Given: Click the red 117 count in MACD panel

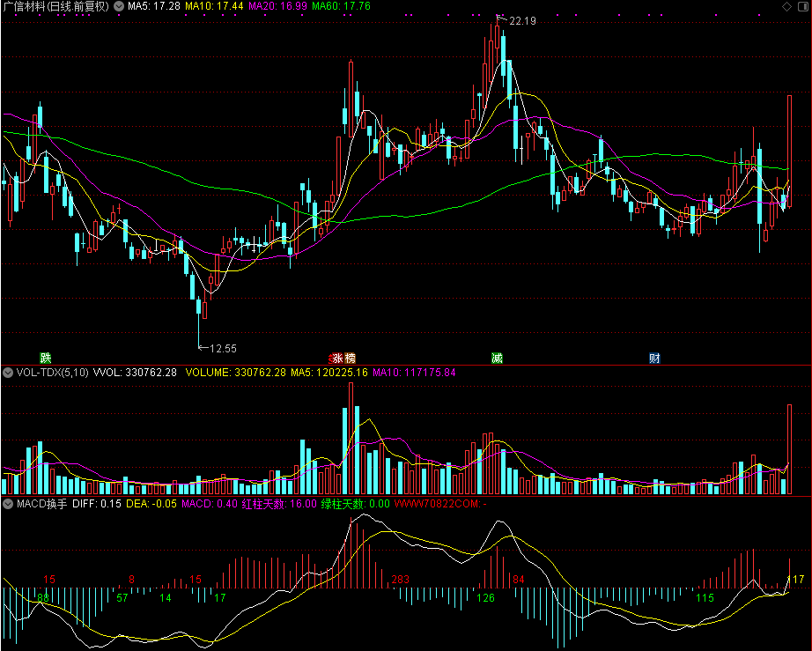Looking at the screenshot, I should point(795,580).
